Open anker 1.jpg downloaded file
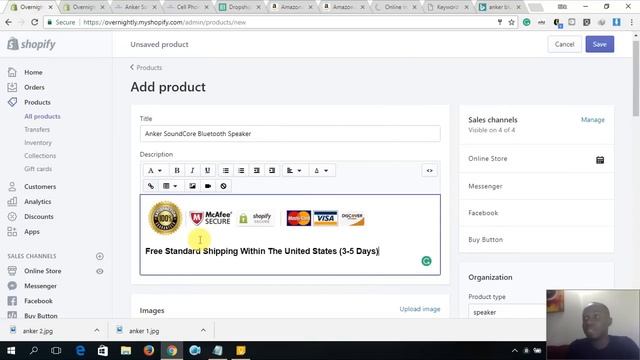The height and width of the screenshot is (360, 640). point(144,331)
